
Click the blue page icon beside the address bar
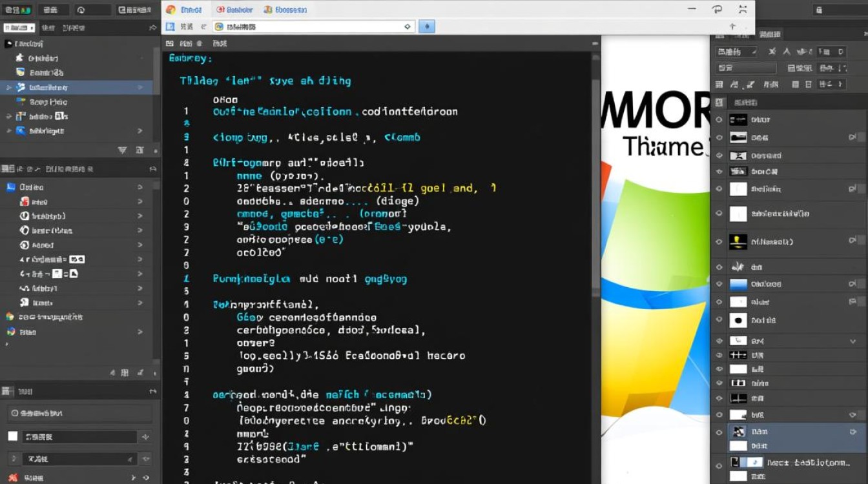170,26
